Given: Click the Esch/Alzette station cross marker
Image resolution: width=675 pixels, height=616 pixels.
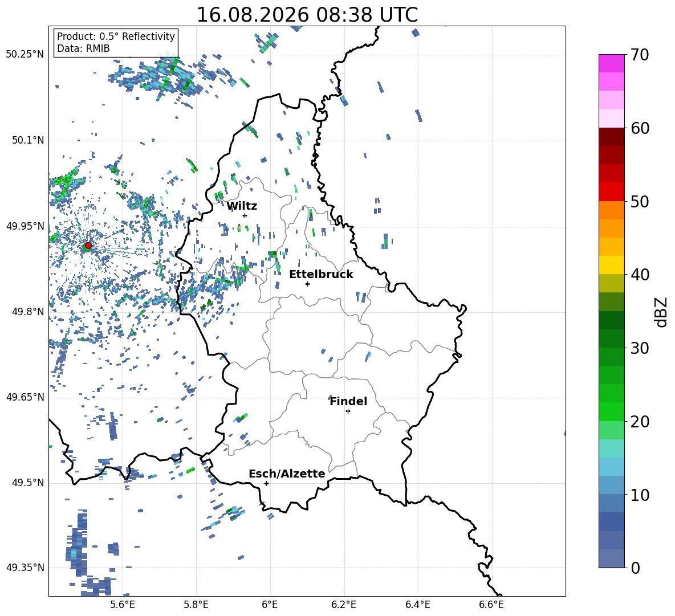Looking at the screenshot, I should 266,483.
